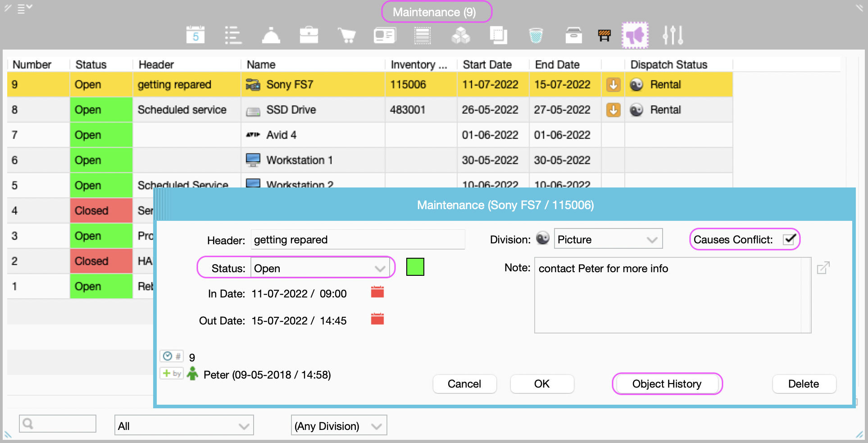This screenshot has height=443, width=868.
Task: Open the Division dropdown showing Picture
Action: (x=608, y=239)
